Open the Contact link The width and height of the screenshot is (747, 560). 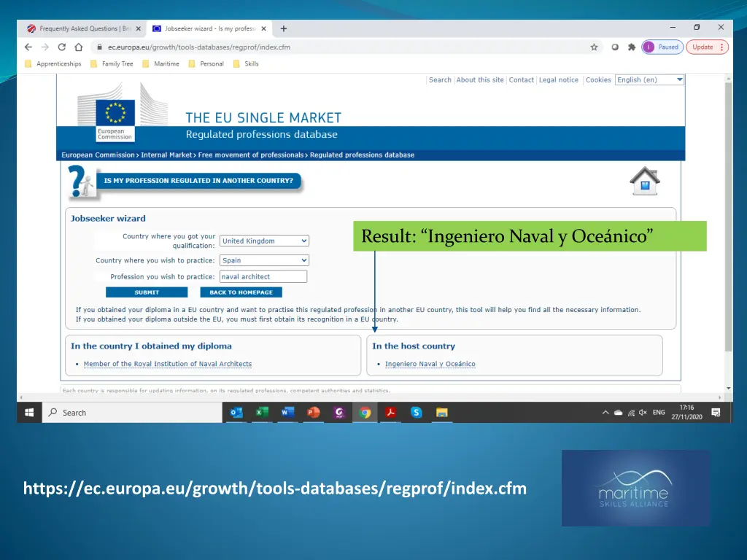pyautogui.click(x=521, y=80)
